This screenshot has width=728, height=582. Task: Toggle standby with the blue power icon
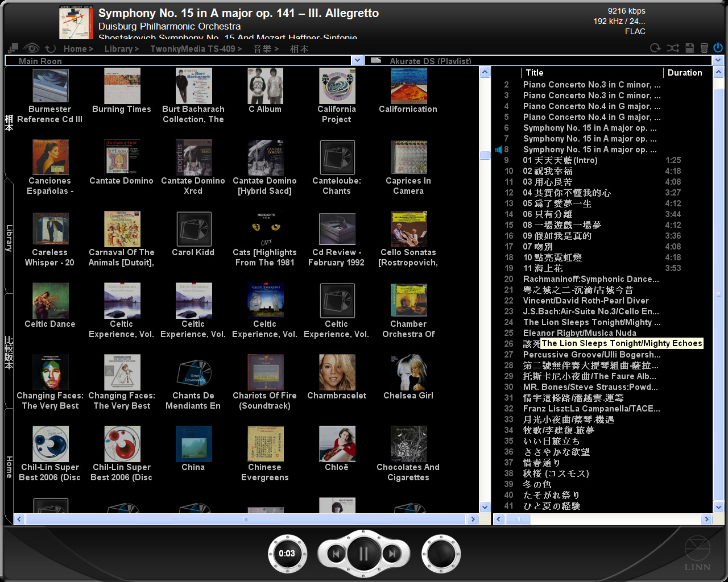coord(718,48)
